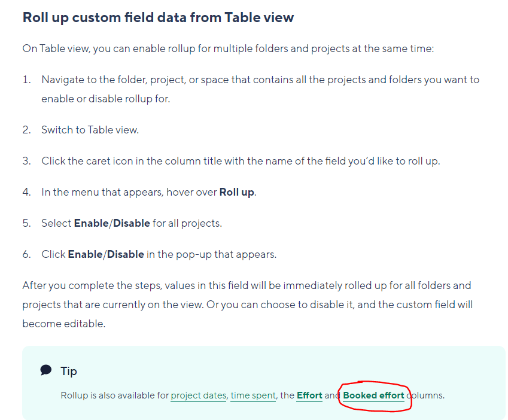
Task: Click the list number 6 marker
Action: coord(26,254)
